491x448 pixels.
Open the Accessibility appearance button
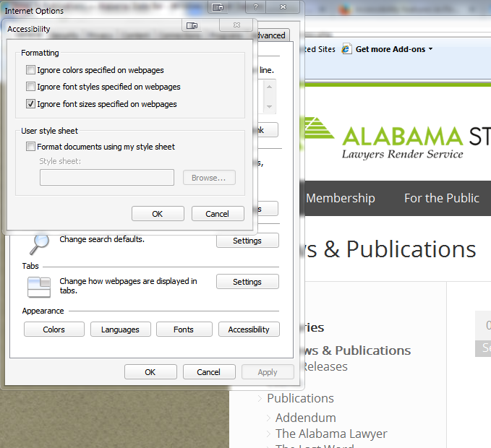[249, 329]
